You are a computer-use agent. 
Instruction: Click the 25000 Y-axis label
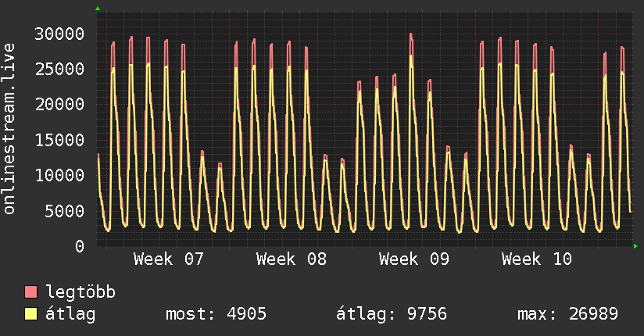[61, 69]
